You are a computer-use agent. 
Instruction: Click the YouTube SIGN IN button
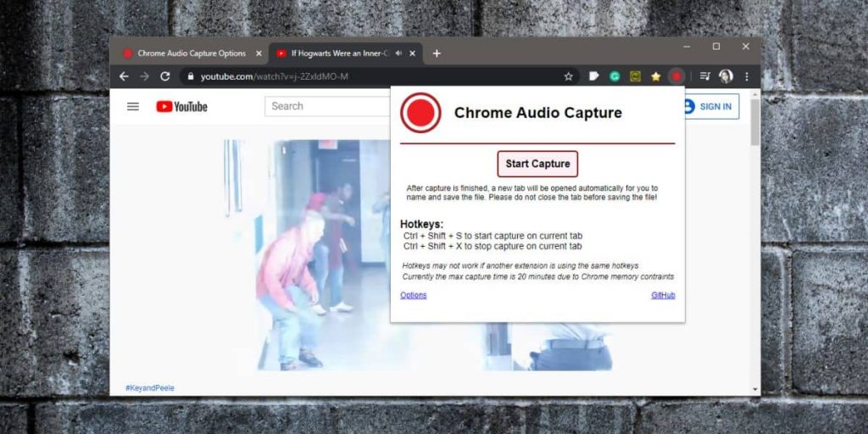point(710,107)
